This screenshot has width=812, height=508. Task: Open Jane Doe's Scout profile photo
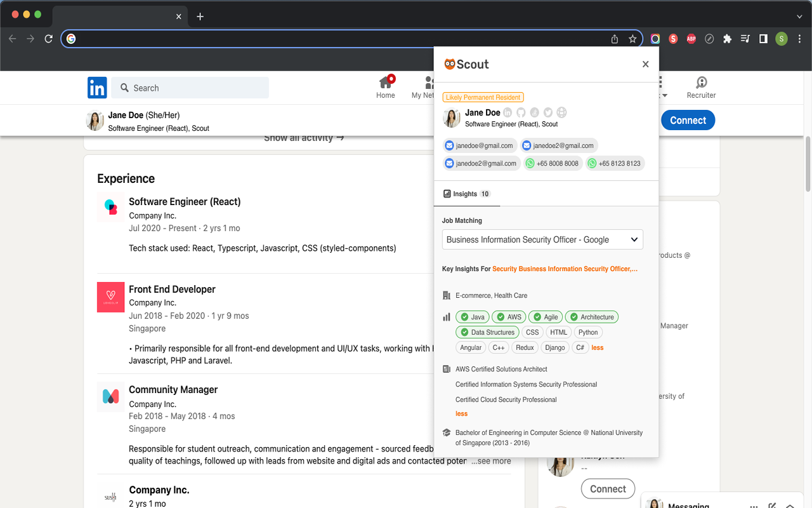(451, 118)
